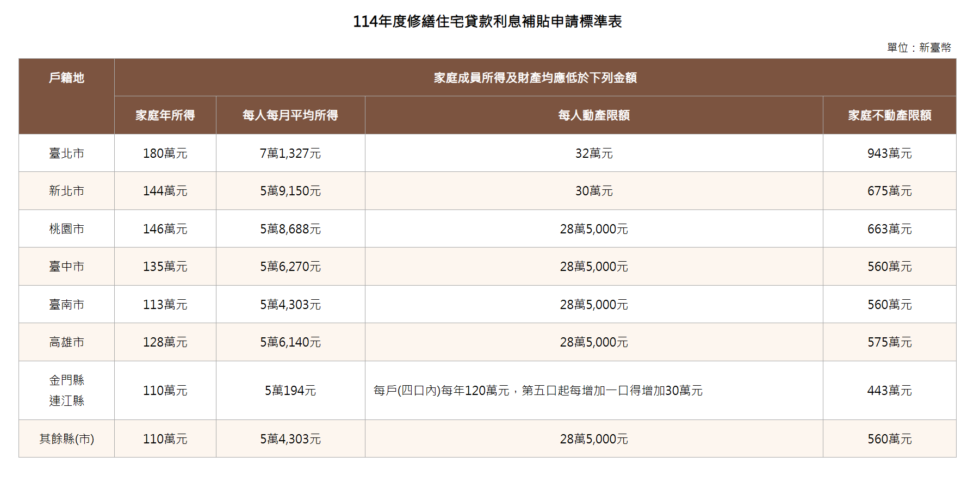Screen dimensions: 980x494
Task: Click the 桃園市 row label
Action: (66, 229)
